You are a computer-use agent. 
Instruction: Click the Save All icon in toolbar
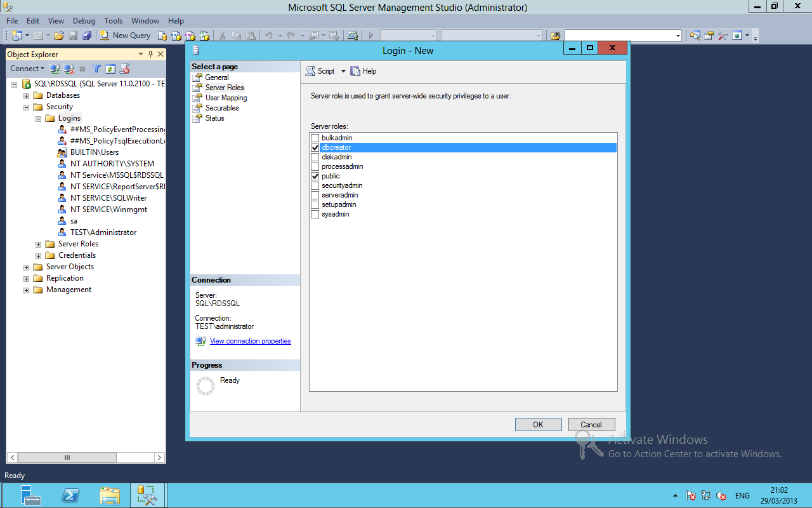point(87,36)
